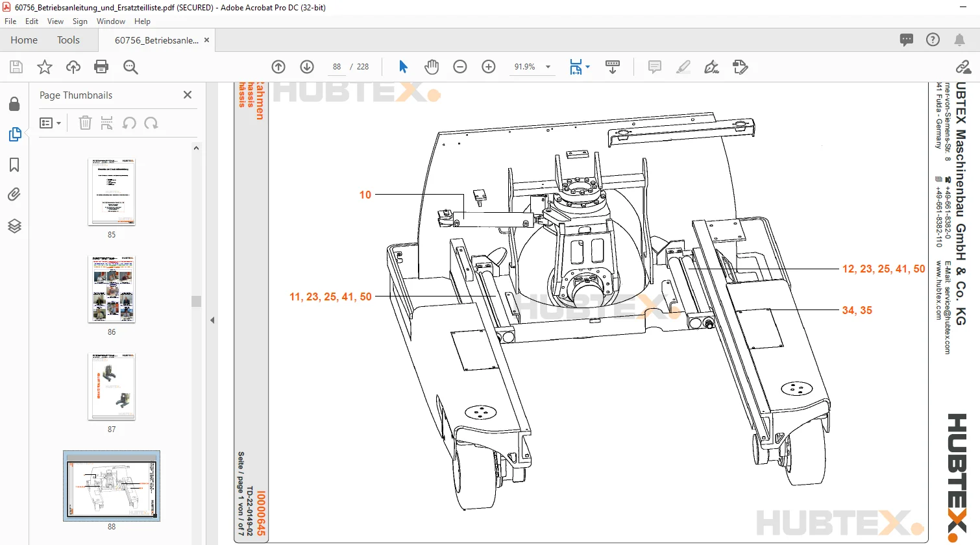Select the highlight text pen tool
This screenshot has height=545, width=980.
(683, 67)
